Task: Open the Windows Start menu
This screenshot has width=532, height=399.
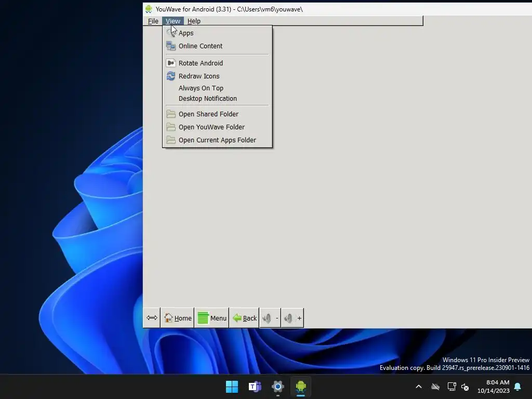Action: pyautogui.click(x=232, y=387)
